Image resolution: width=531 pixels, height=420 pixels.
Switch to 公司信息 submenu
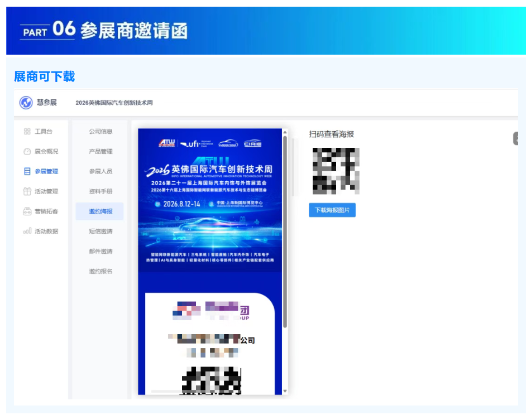coord(101,132)
